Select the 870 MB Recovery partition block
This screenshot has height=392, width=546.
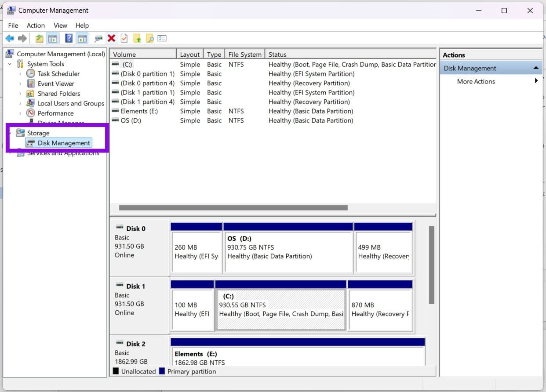pyautogui.click(x=380, y=305)
